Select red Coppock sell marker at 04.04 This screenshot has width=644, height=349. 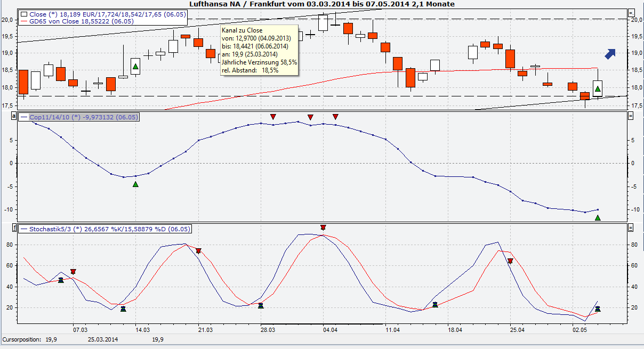coord(335,117)
